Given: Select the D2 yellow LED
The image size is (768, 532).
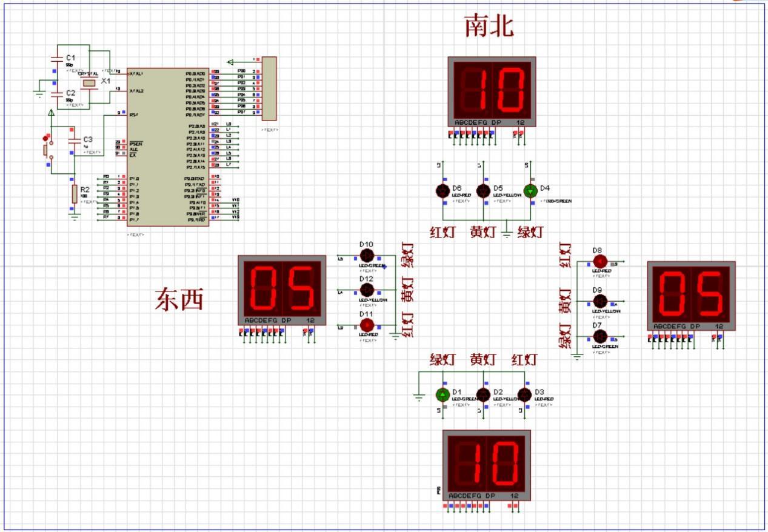Looking at the screenshot, I should point(483,395).
